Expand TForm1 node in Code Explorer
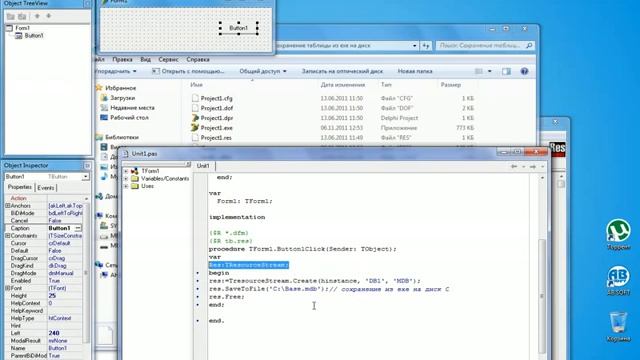This screenshot has width=640, height=360. (x=126, y=171)
